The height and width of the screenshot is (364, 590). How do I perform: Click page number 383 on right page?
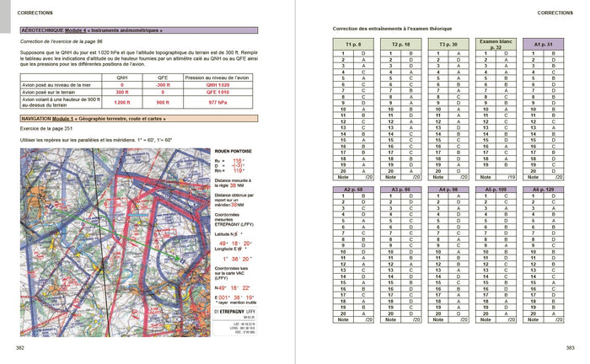(570, 348)
